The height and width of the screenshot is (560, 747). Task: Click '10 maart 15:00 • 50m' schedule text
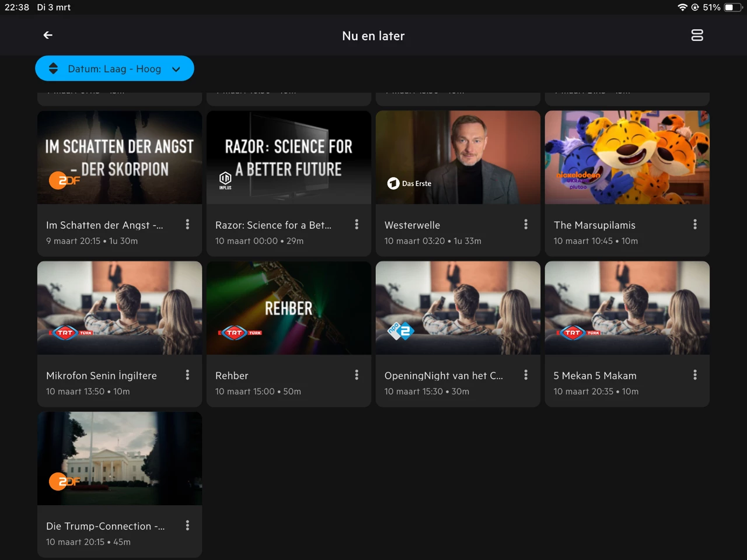[258, 391]
